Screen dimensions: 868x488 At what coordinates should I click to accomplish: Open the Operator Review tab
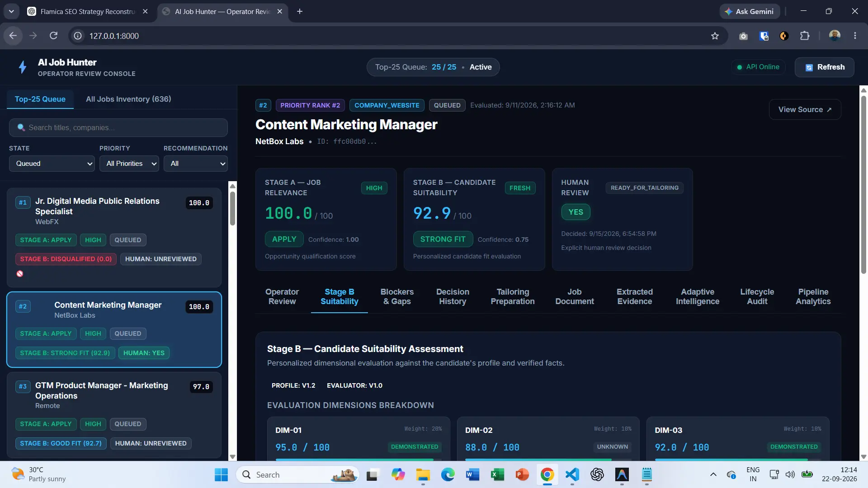coord(282,297)
